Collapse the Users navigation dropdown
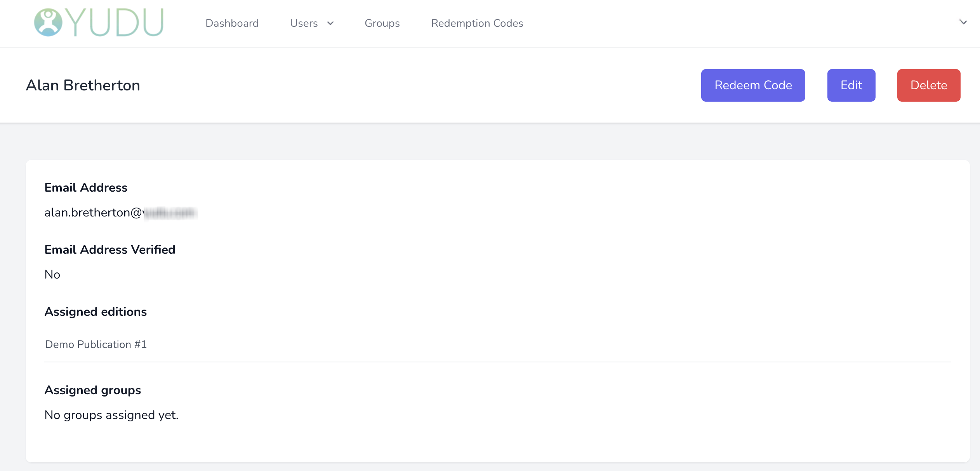 [330, 23]
